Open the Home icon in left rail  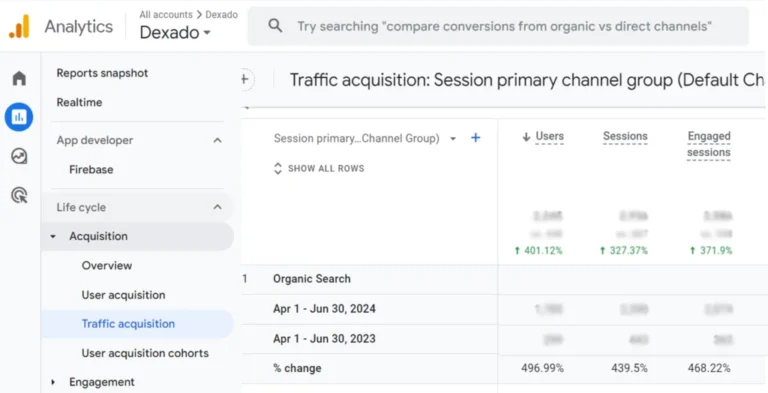click(x=19, y=78)
